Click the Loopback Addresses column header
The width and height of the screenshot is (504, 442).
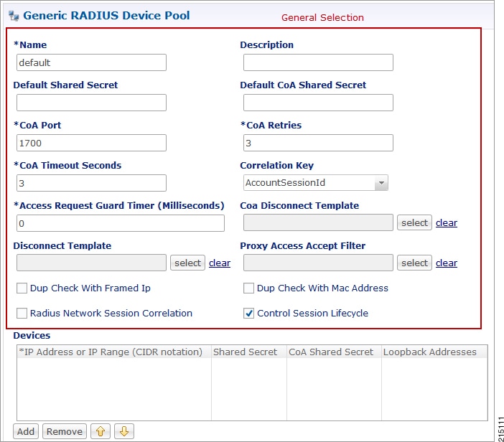(434, 352)
